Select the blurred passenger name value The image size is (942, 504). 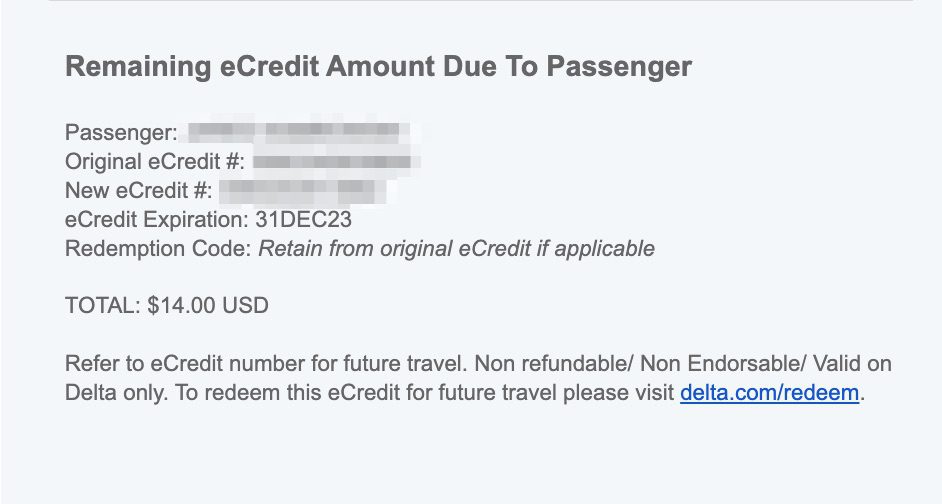(x=299, y=132)
